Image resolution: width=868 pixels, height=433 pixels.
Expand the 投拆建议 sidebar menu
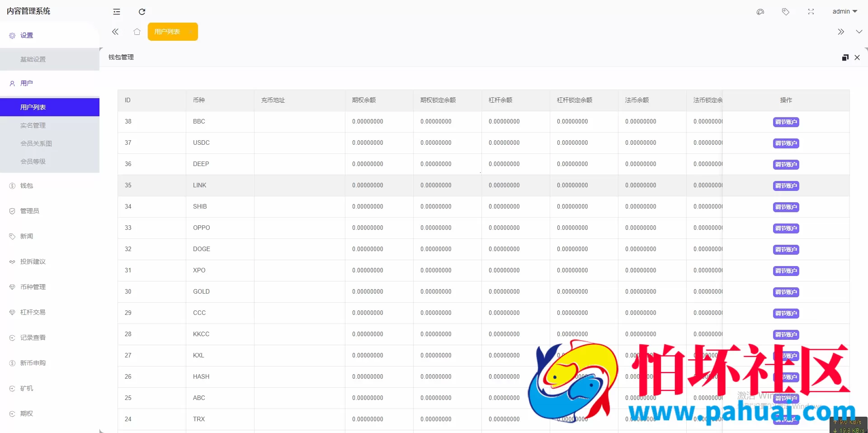pos(50,262)
